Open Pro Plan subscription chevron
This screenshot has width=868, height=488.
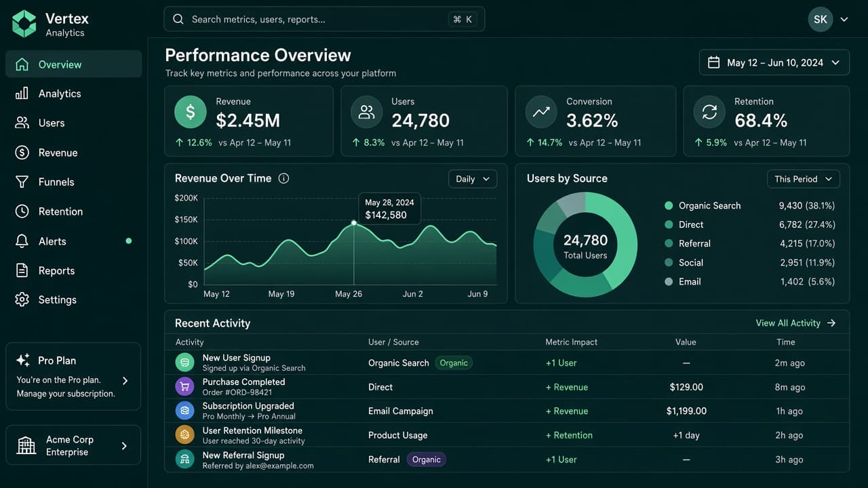pos(125,381)
